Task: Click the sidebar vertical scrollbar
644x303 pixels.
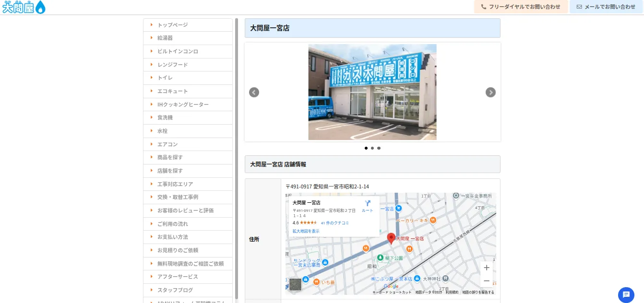Action: pos(237,158)
